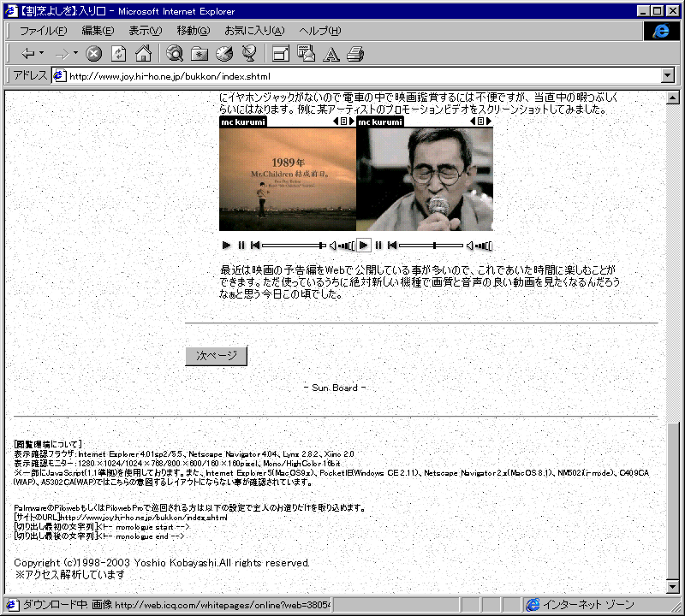Open the 編集(E) menu

(98, 31)
